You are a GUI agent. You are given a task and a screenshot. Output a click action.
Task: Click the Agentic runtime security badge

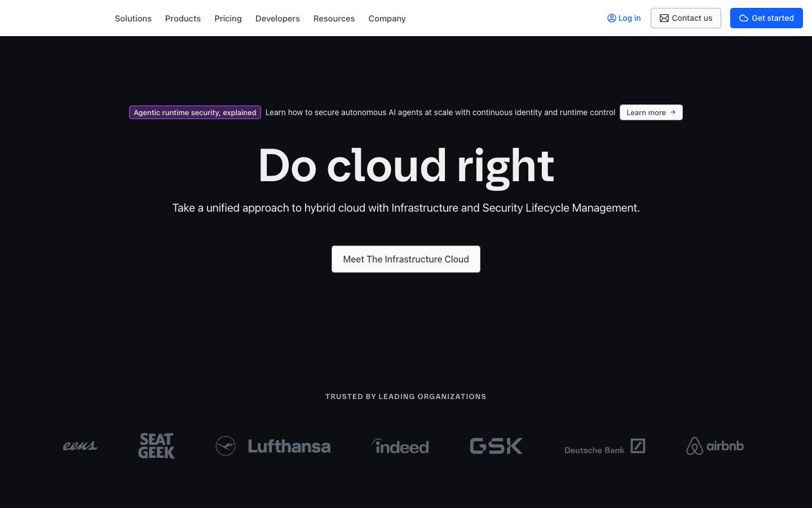pos(195,112)
